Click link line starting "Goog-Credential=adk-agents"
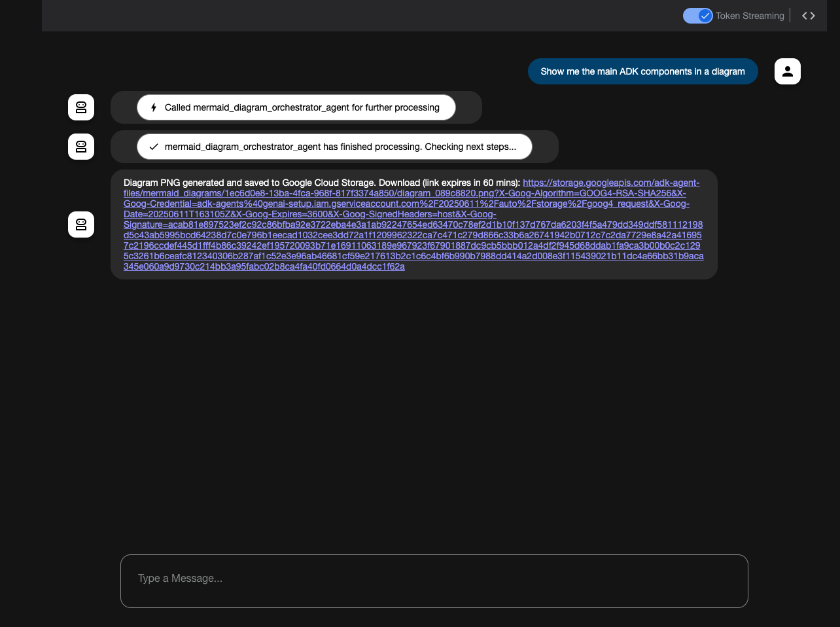The image size is (840, 627). tap(406, 204)
